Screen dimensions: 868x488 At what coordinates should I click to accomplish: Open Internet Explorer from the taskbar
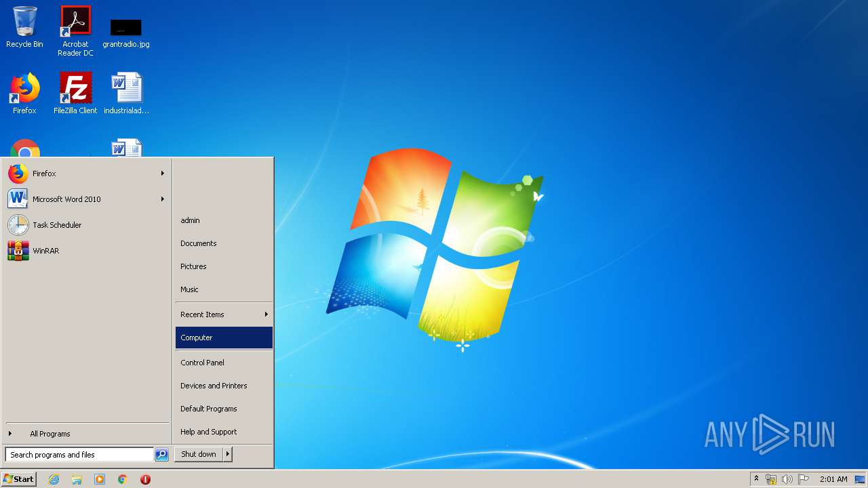[x=54, y=479]
